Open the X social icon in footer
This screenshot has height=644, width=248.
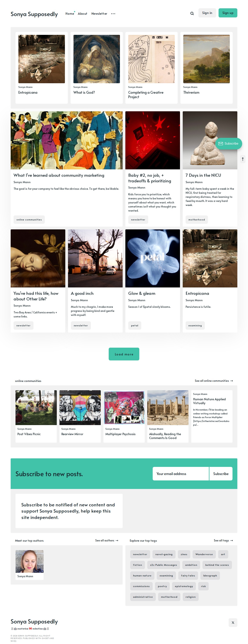[x=233, y=622]
